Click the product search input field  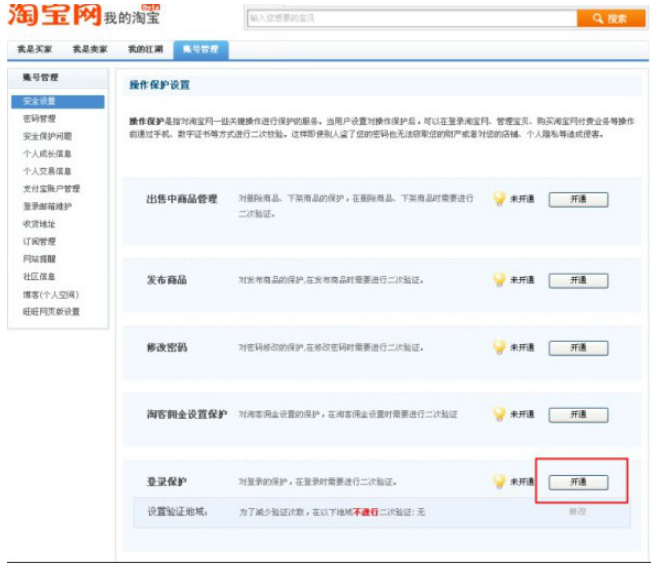[410, 18]
